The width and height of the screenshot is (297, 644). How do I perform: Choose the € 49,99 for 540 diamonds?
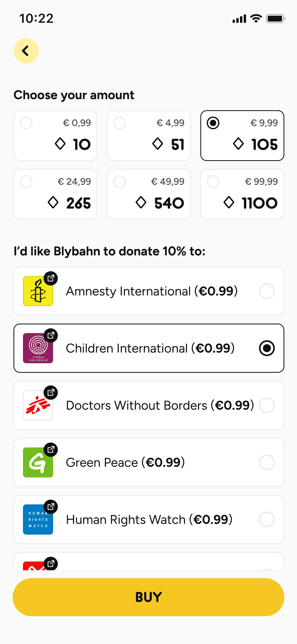[x=149, y=194]
